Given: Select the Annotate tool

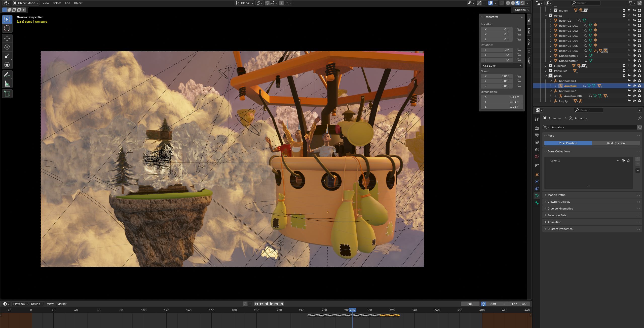Looking at the screenshot, I should (7, 75).
